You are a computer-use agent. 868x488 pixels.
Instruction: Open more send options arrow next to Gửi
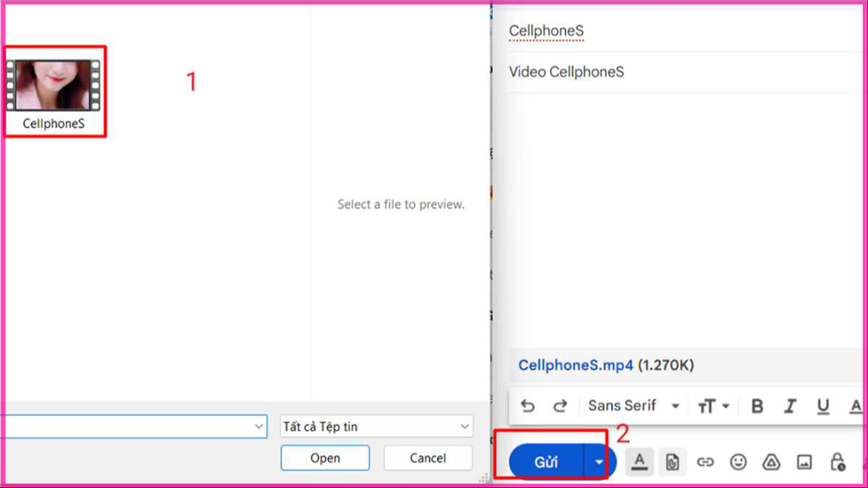tap(599, 463)
